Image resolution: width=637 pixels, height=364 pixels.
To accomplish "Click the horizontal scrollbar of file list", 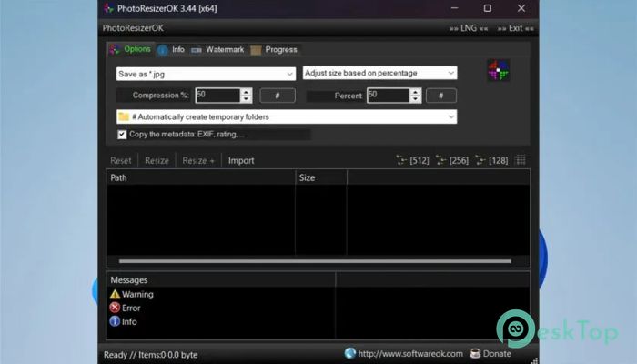I will [315, 261].
